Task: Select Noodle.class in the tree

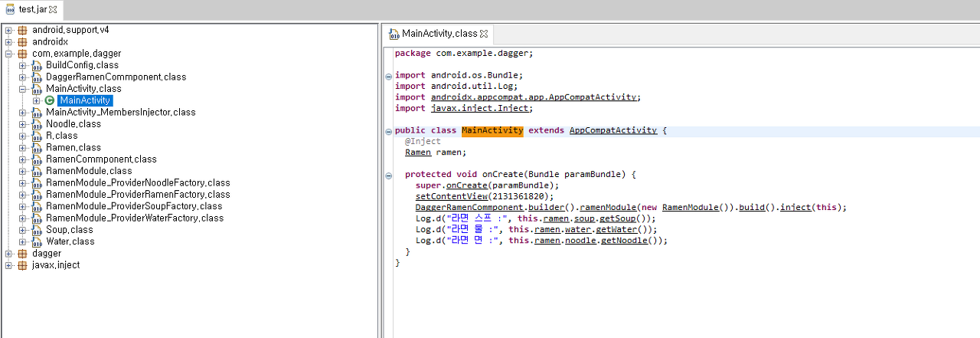Action: point(73,124)
